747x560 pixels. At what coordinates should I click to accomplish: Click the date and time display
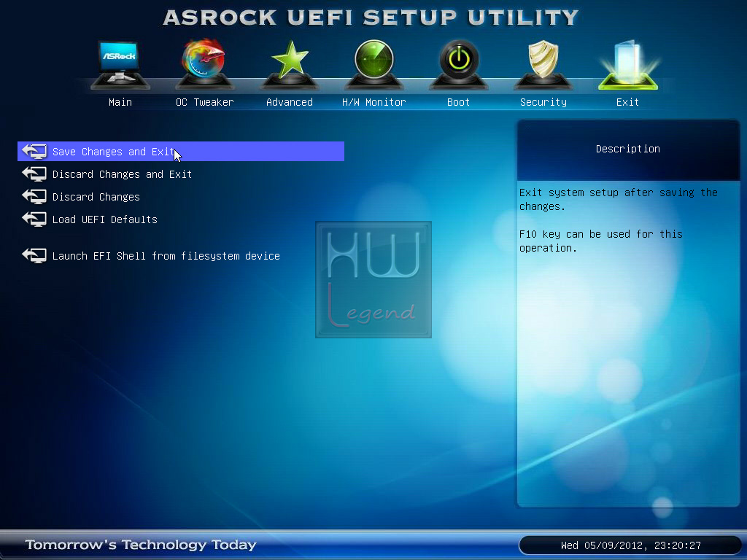point(631,545)
